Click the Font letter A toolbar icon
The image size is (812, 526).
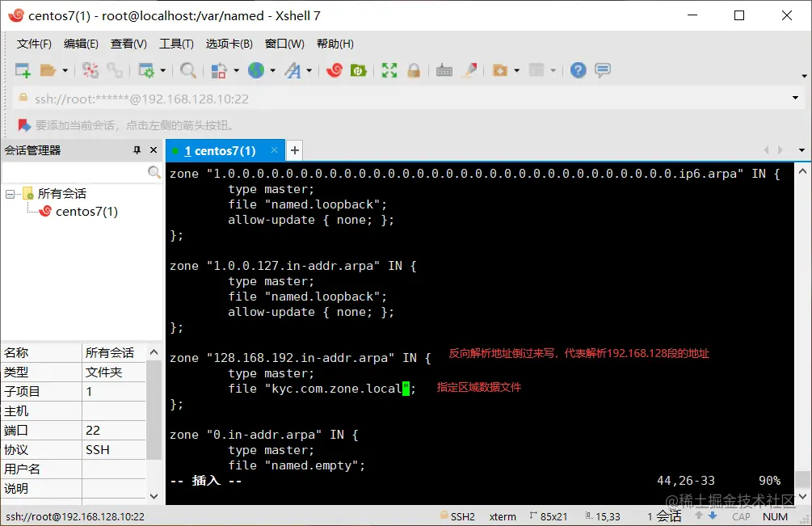(292, 70)
